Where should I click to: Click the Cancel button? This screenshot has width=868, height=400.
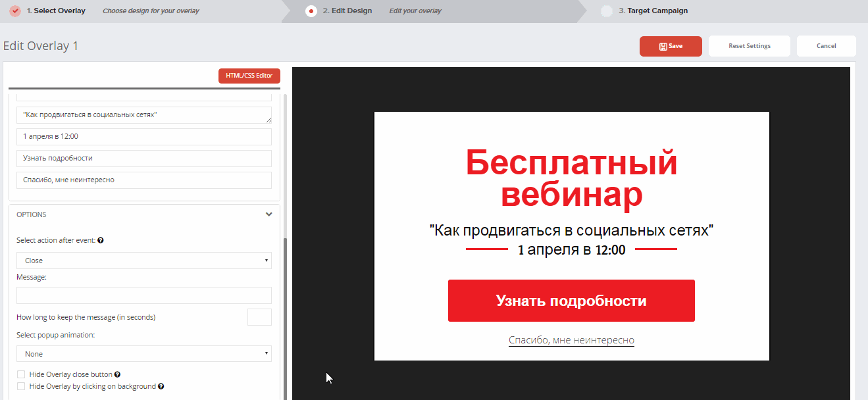pyautogui.click(x=827, y=46)
